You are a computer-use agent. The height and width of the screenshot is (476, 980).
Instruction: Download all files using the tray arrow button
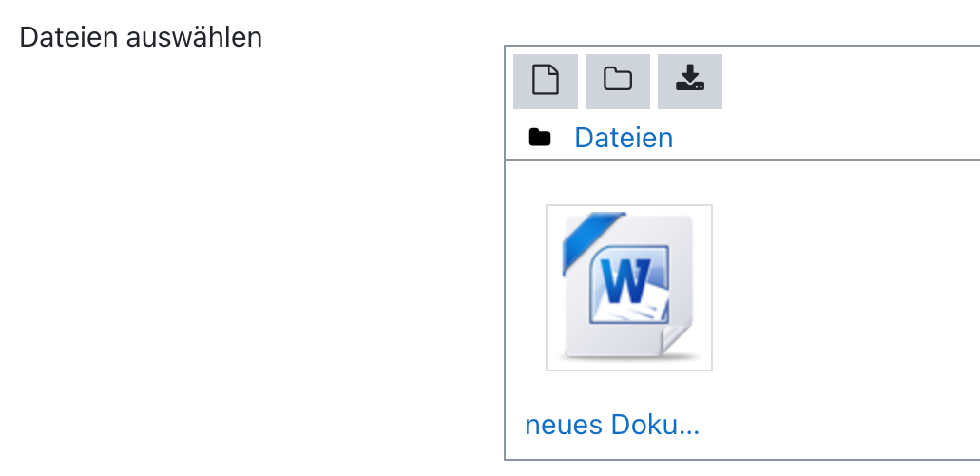click(690, 81)
